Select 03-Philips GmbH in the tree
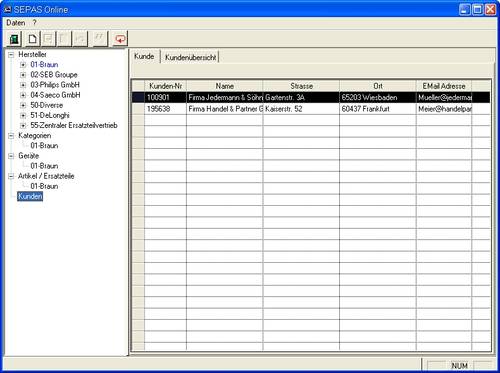This screenshot has width=500, height=373. [x=55, y=85]
